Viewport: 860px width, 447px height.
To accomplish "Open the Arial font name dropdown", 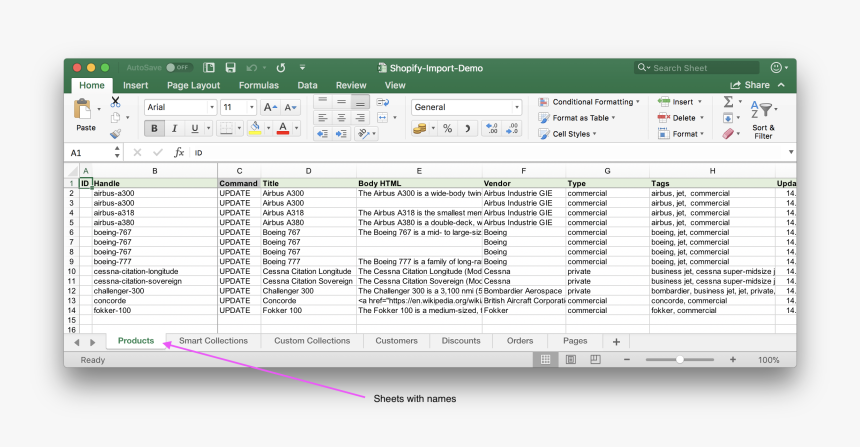I will [x=180, y=107].
